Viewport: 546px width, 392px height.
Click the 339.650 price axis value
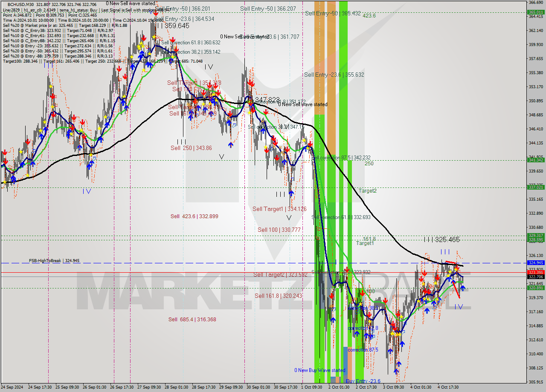(x=536, y=171)
